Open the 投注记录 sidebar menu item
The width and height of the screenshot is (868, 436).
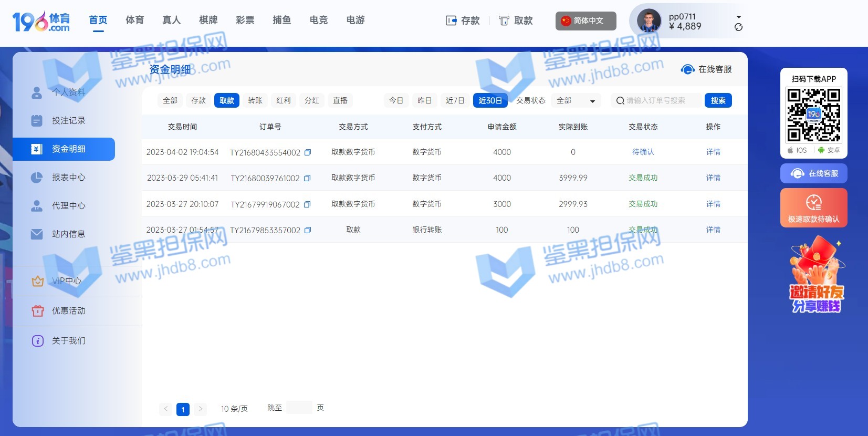coord(68,121)
